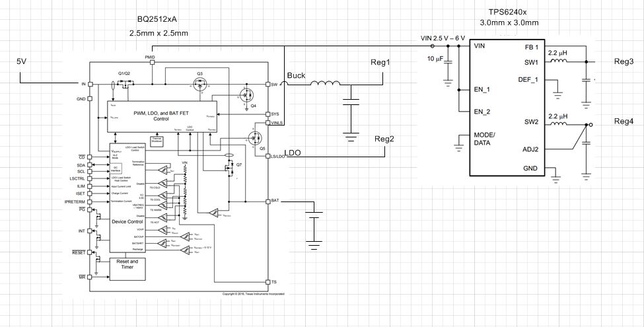The height and width of the screenshot is (327, 644).
Task: Click the ground symbol under the Buck capacitor
Action: 351,137
